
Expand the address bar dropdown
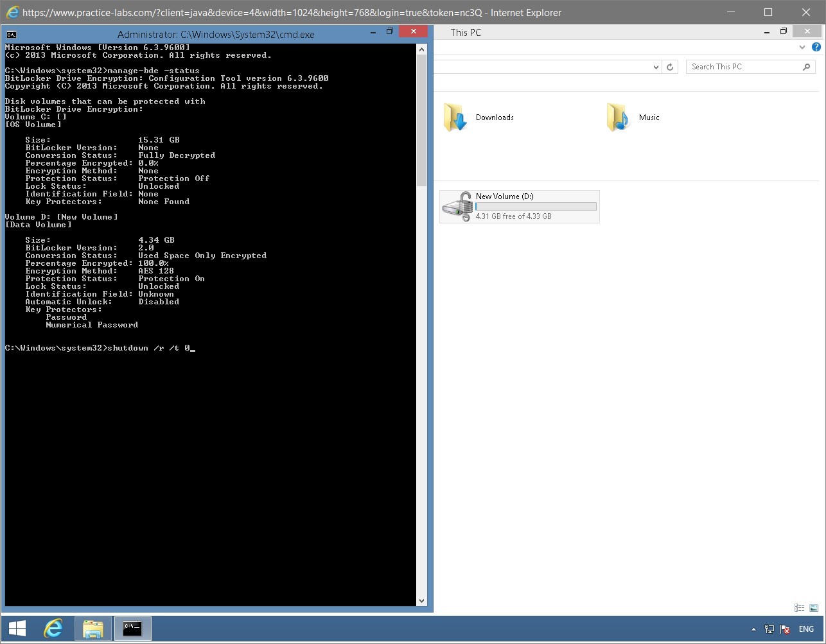[x=655, y=66]
